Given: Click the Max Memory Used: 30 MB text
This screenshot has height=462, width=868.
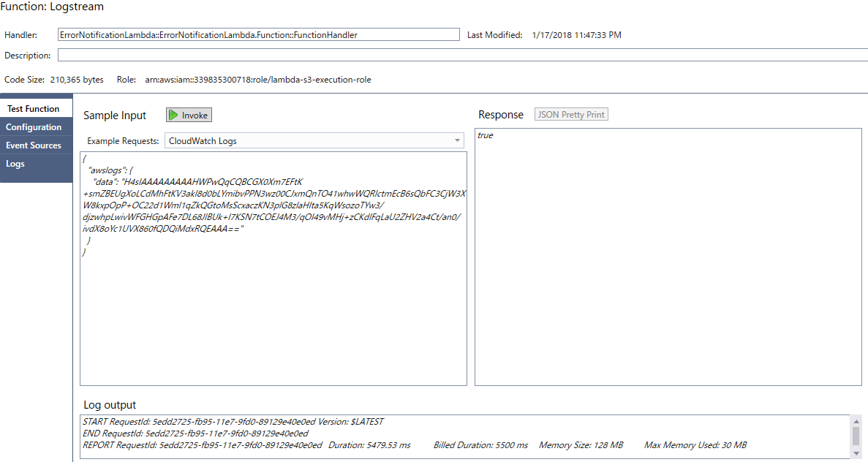Looking at the screenshot, I should (x=695, y=445).
